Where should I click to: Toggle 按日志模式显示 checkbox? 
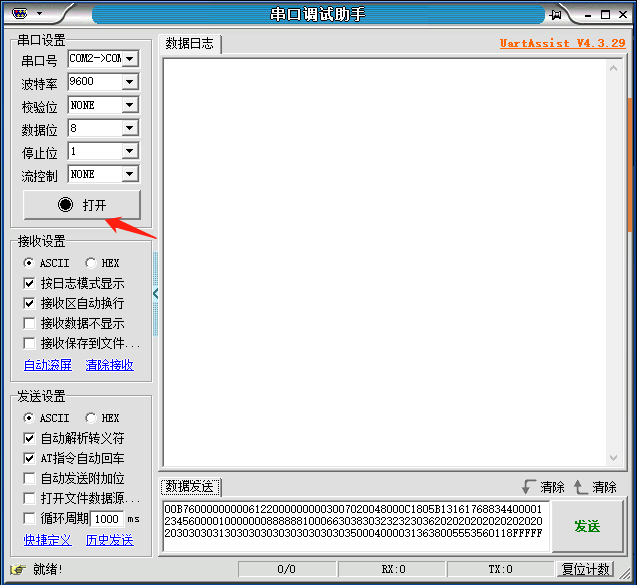[29, 283]
